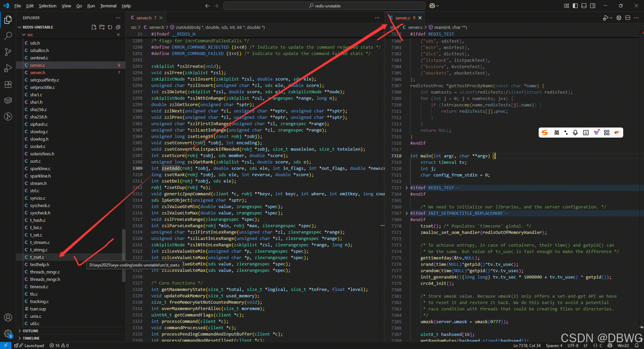The height and width of the screenshot is (349, 644).
Task: Open the View menu
Action: tap(66, 6)
